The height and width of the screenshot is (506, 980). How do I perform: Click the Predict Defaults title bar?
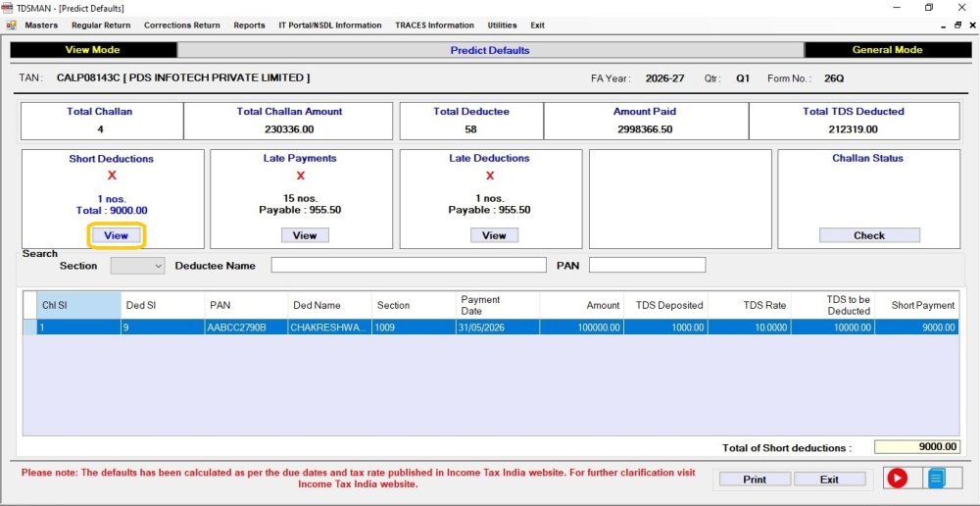[x=490, y=50]
